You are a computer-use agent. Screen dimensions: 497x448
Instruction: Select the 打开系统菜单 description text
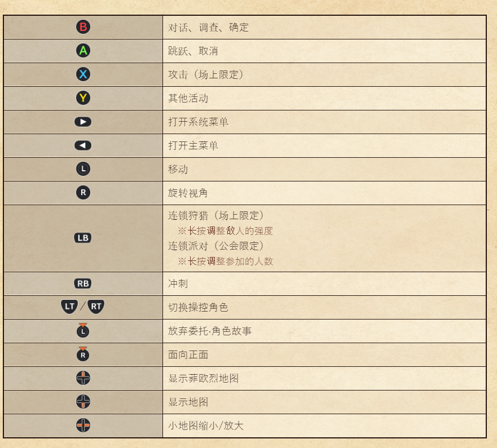198,122
